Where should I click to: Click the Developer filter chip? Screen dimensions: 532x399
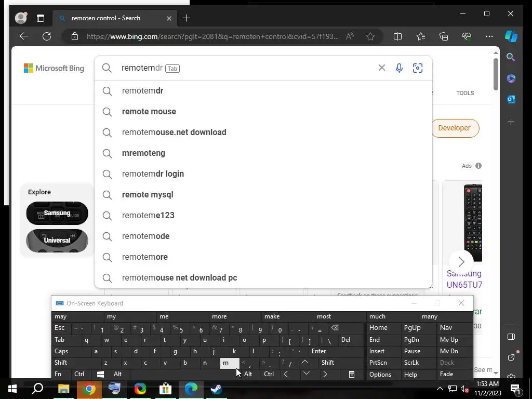454,128
